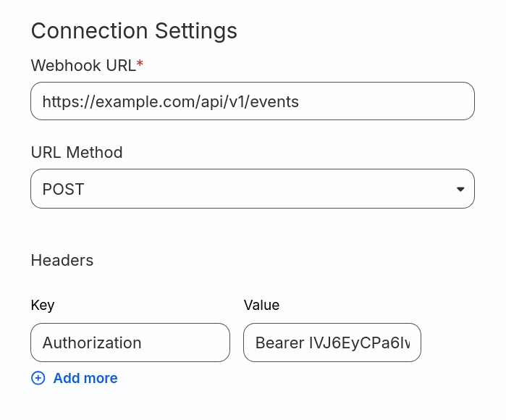Open the URL Method combo box
506x420 pixels.
pyautogui.click(x=252, y=189)
